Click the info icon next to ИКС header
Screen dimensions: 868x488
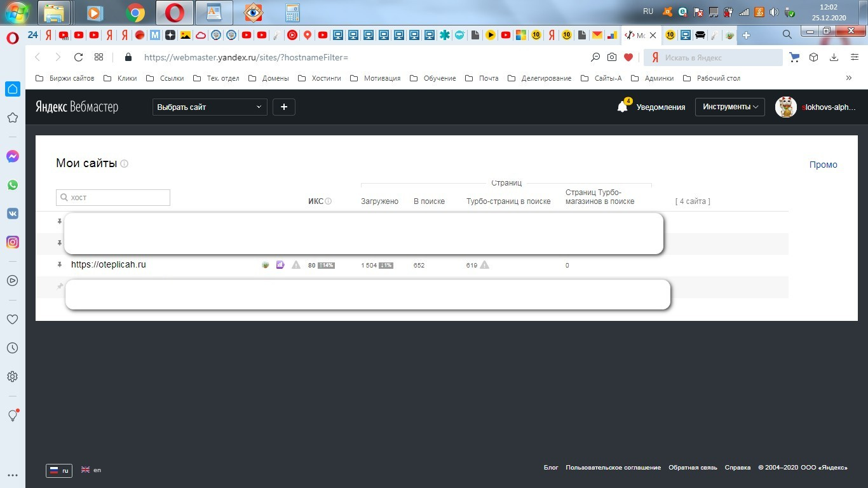pyautogui.click(x=329, y=201)
